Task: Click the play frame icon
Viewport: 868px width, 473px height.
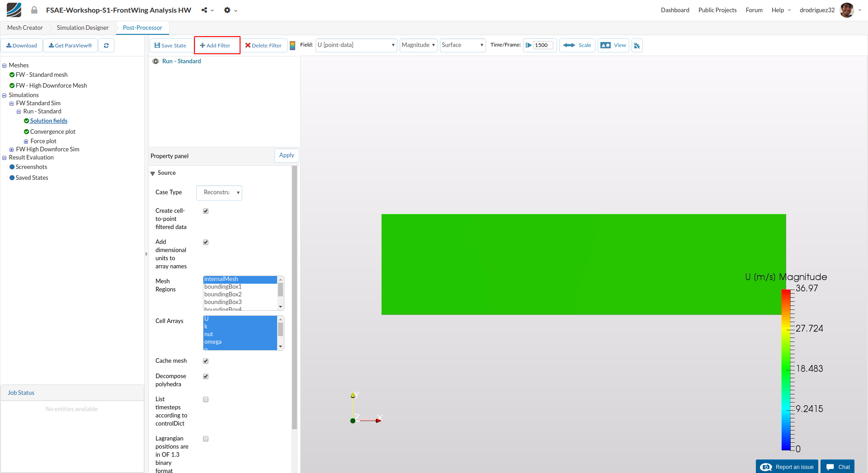Action: (x=528, y=45)
